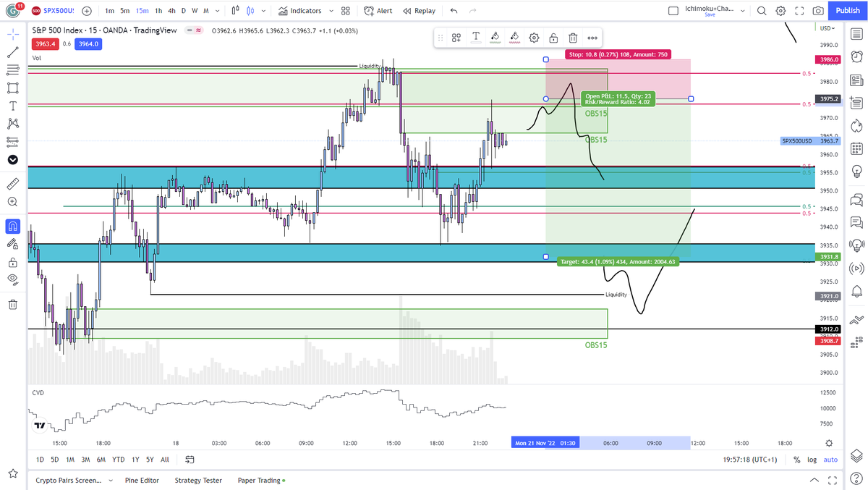
Task: Expand the layout name dropdown
Action: pyautogui.click(x=744, y=11)
